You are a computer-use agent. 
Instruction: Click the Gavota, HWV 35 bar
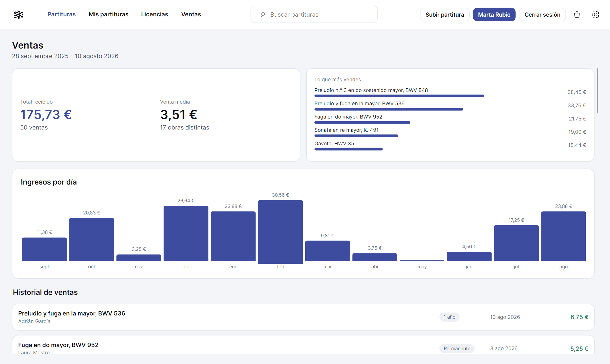tap(348, 149)
